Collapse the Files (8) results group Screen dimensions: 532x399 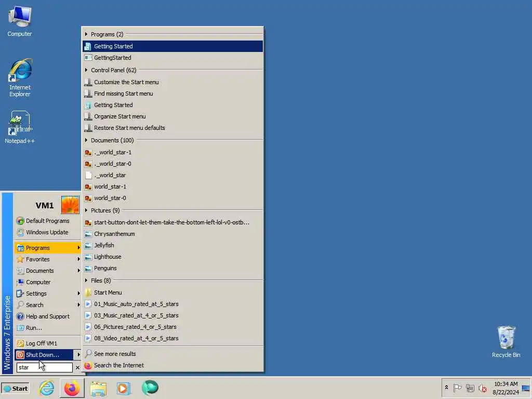pyautogui.click(x=86, y=281)
